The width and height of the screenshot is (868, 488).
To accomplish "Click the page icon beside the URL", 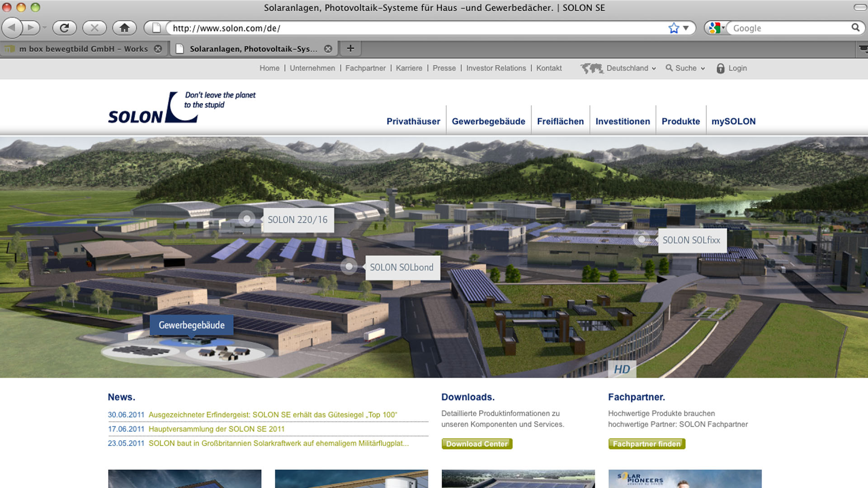I will [x=156, y=28].
